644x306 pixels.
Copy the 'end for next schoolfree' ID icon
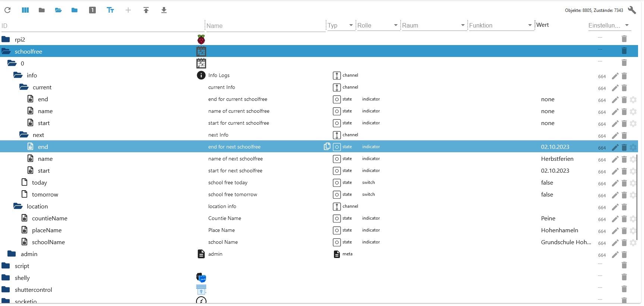pyautogui.click(x=327, y=147)
